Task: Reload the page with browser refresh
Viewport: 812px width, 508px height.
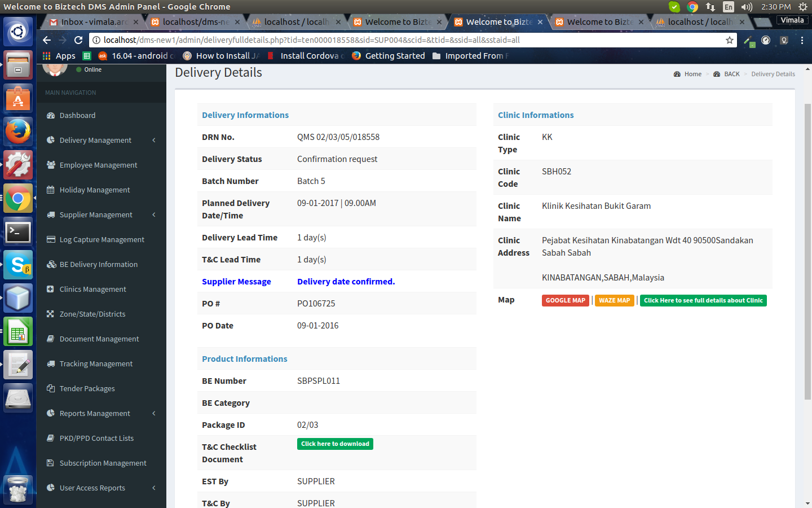Action: pyautogui.click(x=78, y=40)
